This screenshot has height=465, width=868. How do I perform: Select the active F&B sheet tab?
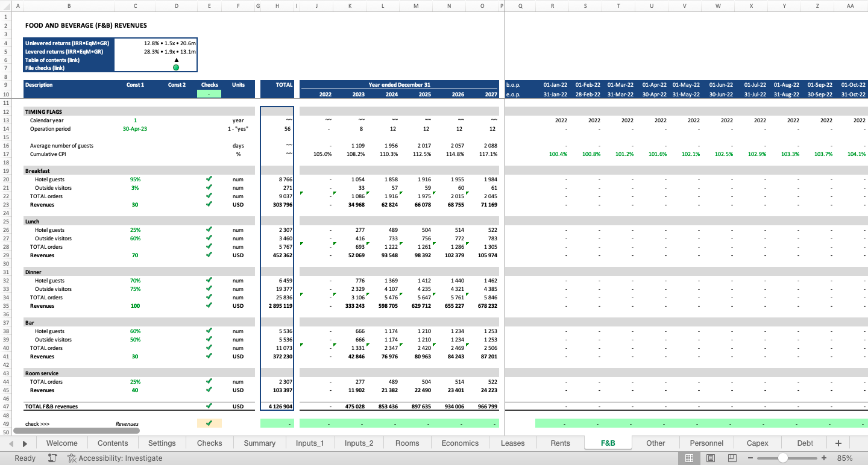point(608,443)
